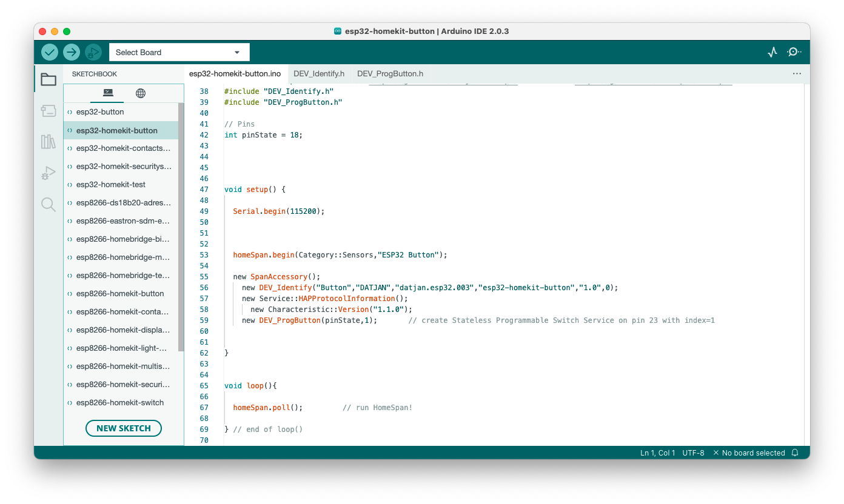The width and height of the screenshot is (844, 504).
Task: Open the Debug panel in sidebar
Action: pos(49,173)
